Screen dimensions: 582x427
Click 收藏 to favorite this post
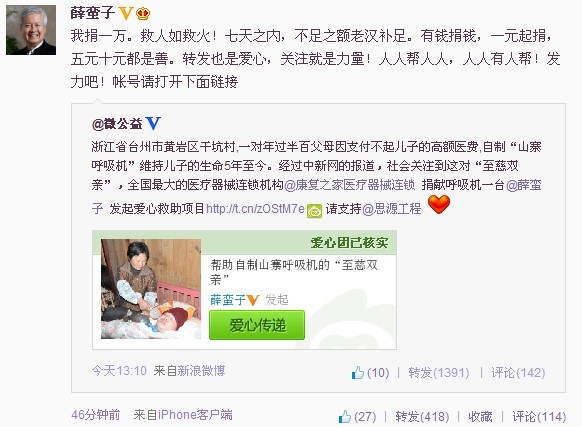pos(480,417)
